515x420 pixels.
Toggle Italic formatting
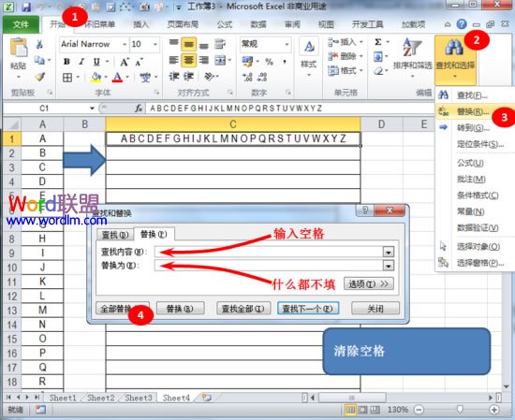tap(81, 62)
